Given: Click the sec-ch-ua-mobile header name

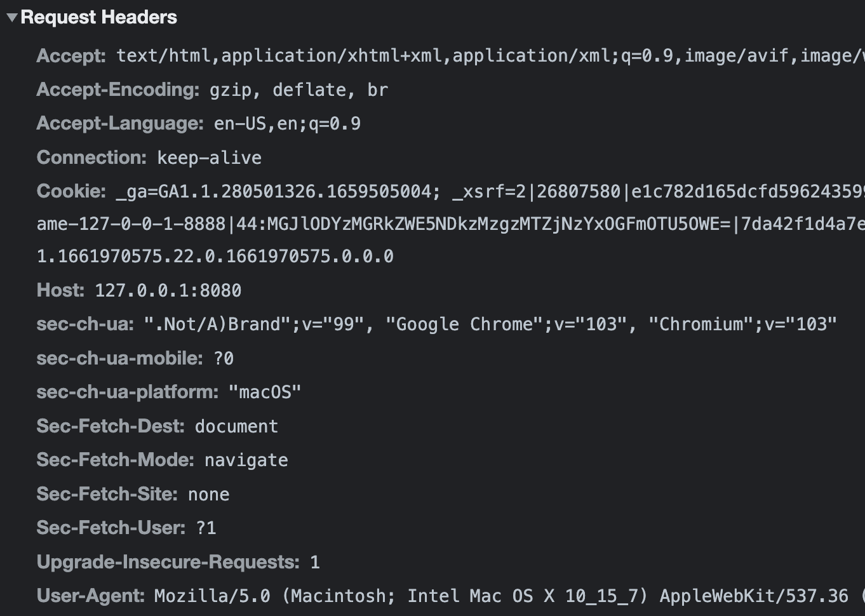Looking at the screenshot, I should (x=119, y=358).
